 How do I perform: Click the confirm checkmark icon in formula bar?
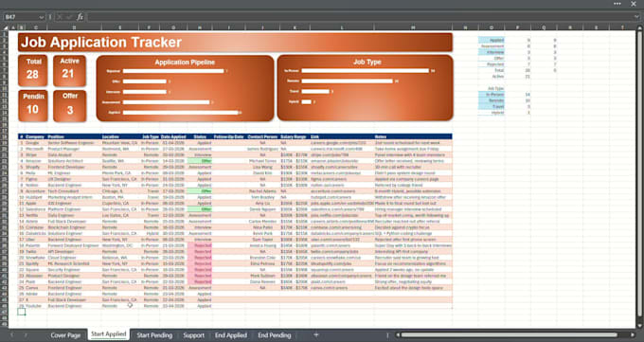(69, 17)
